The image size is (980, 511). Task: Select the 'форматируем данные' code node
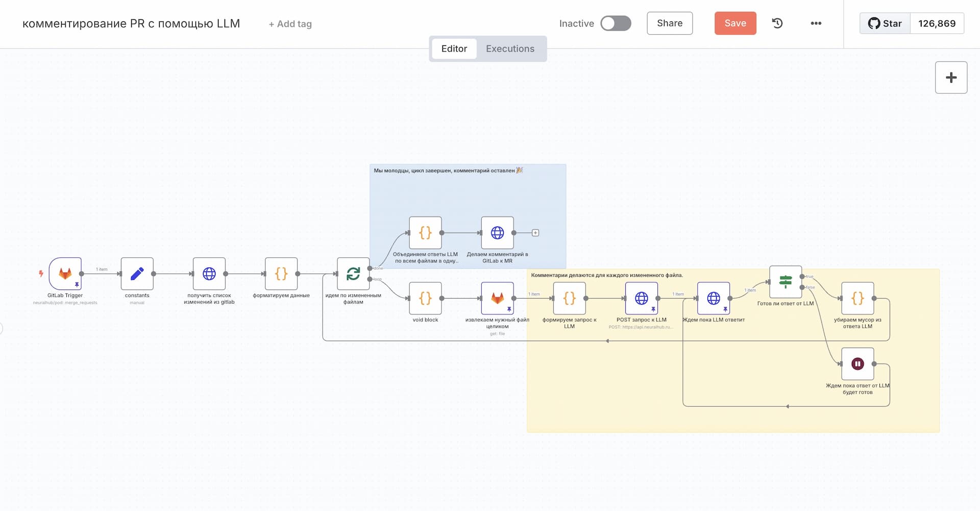[281, 274]
